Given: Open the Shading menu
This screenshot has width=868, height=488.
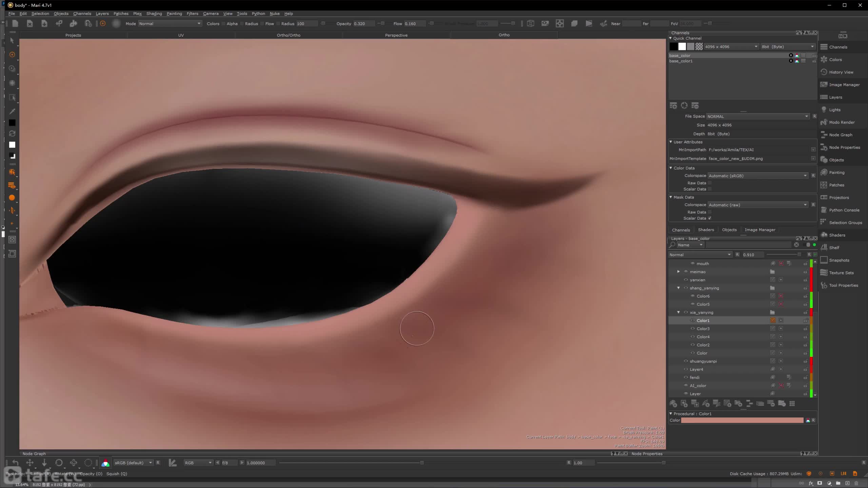Looking at the screenshot, I should tap(154, 14).
